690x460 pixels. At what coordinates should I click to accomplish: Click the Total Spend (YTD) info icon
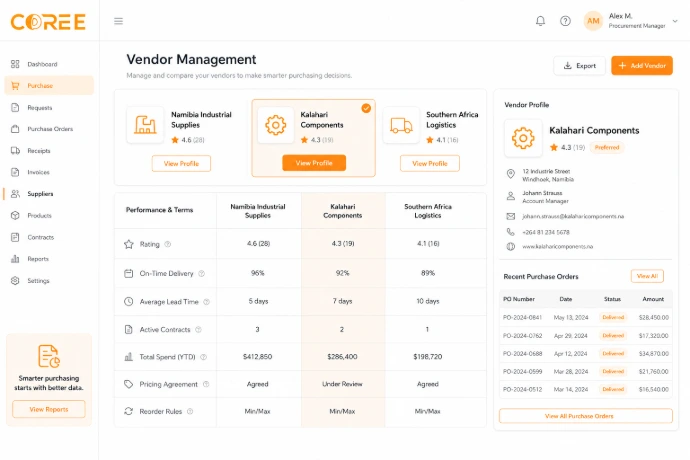tap(203, 357)
